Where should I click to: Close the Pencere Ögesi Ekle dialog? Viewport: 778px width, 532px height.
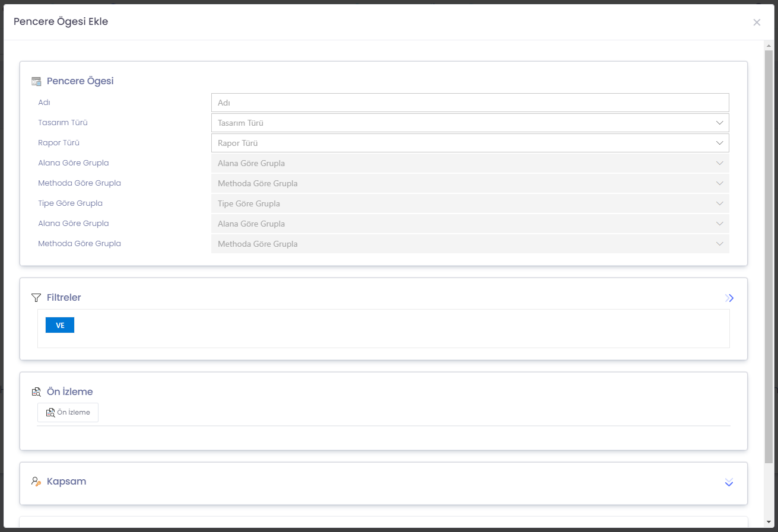757,23
